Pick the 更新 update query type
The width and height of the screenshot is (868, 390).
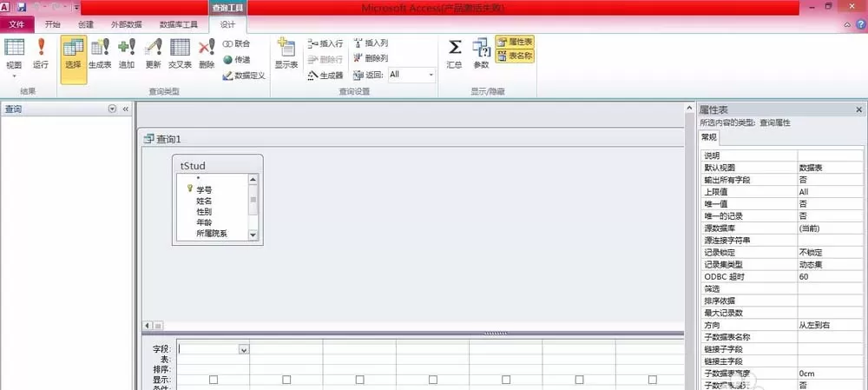point(153,54)
